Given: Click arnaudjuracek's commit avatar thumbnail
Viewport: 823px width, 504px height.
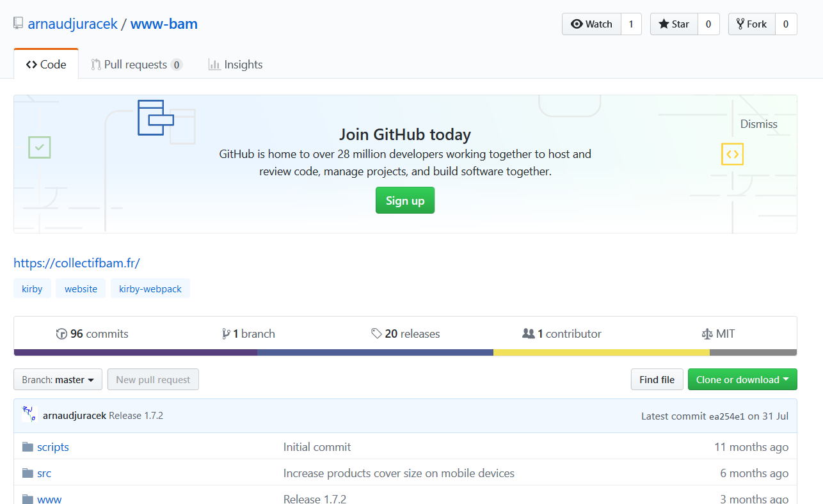Looking at the screenshot, I should tap(29, 414).
